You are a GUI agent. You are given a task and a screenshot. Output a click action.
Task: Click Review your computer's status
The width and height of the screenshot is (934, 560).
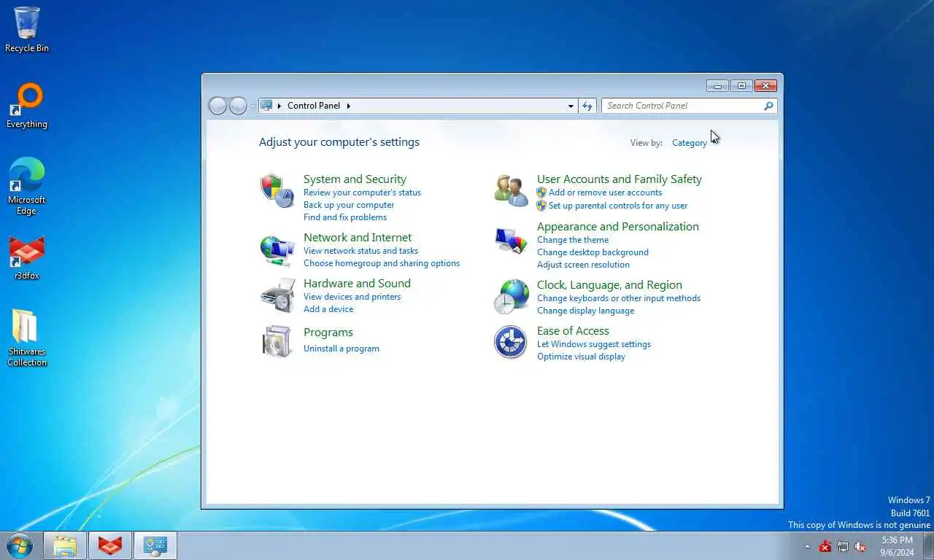pos(362,192)
